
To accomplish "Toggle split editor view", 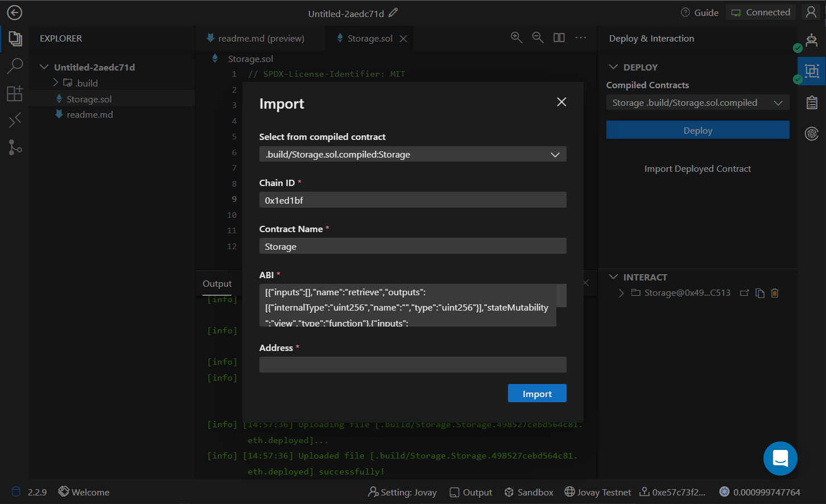I will coord(559,38).
